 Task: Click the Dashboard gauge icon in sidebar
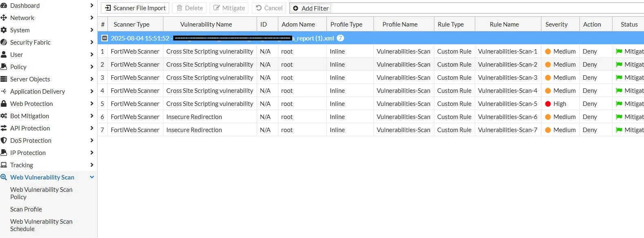click(x=4, y=6)
